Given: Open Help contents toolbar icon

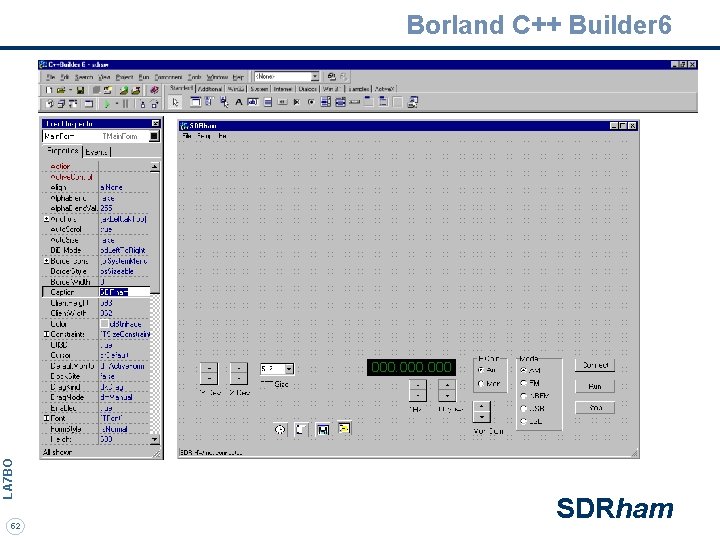Looking at the screenshot, I should [155, 90].
